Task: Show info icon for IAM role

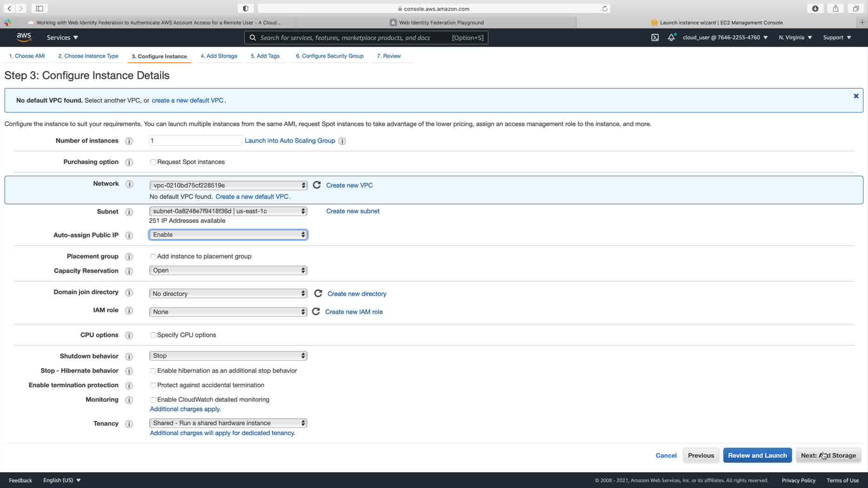Action: [129, 310]
